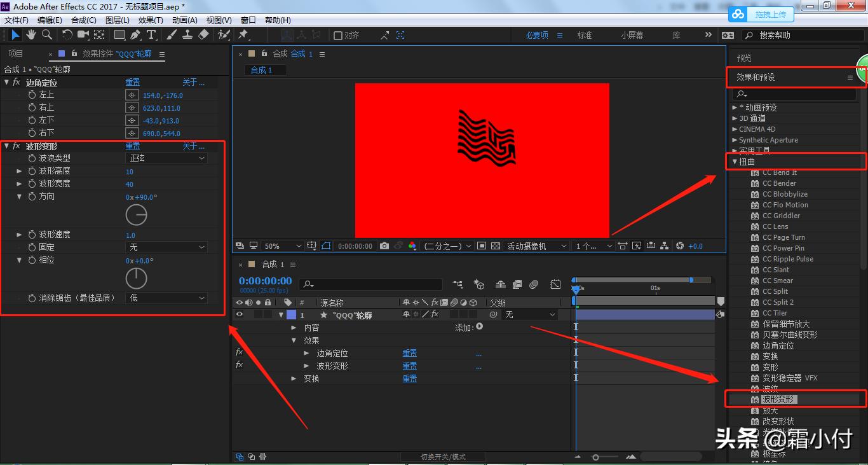
Task: Click the 方向 angle dial control
Action: pyautogui.click(x=136, y=216)
